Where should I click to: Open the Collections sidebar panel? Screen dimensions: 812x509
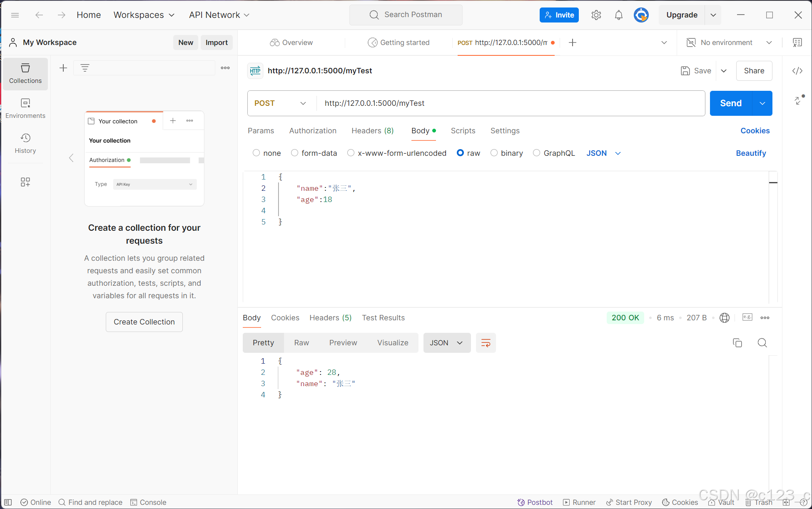click(25, 73)
